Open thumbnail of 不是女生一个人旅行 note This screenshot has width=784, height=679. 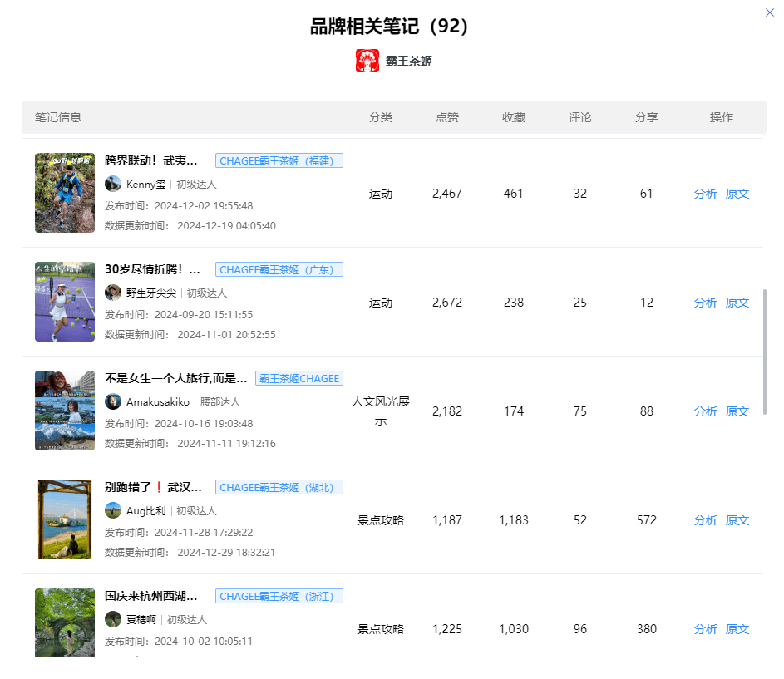click(x=65, y=411)
